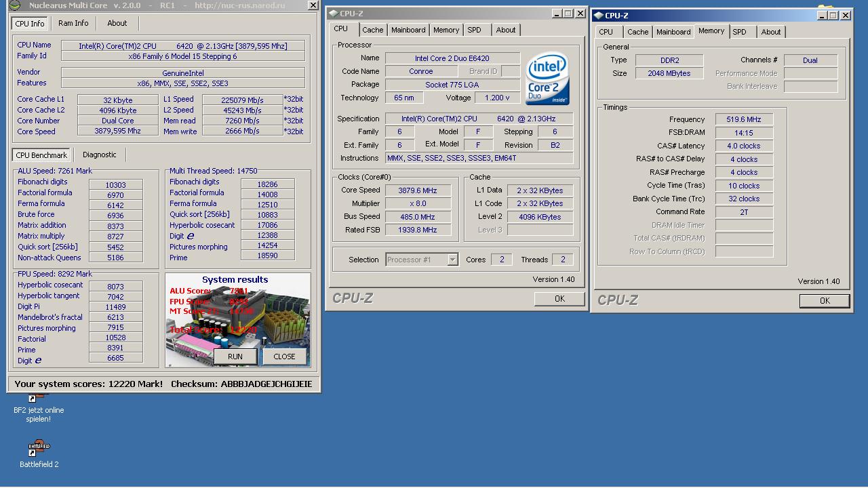Open About tab in first CPU-Z window
The image size is (868, 488).
click(x=506, y=30)
